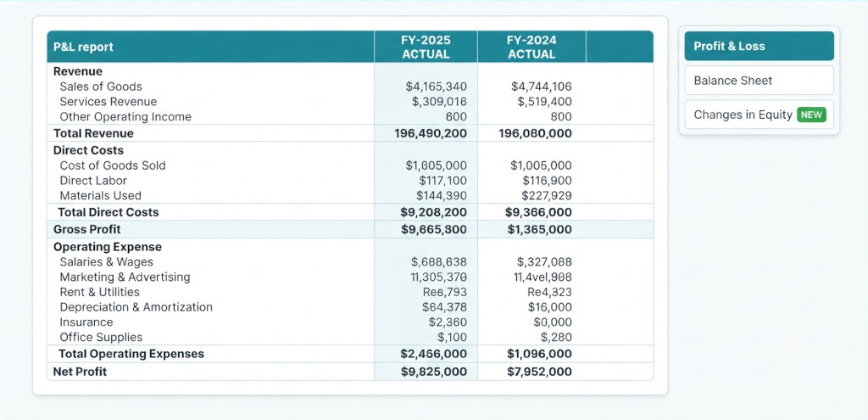Select the Operating Expense section heading
868x420 pixels.
tap(108, 247)
